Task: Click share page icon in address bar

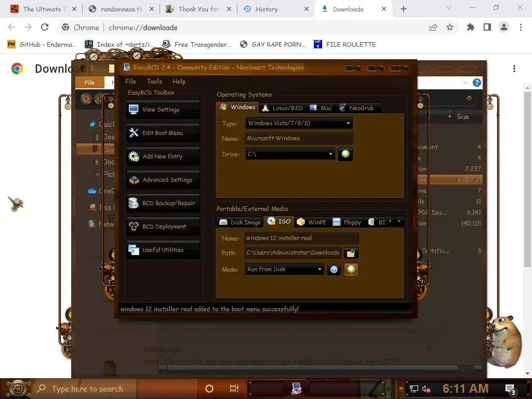Action: pyautogui.click(x=433, y=28)
